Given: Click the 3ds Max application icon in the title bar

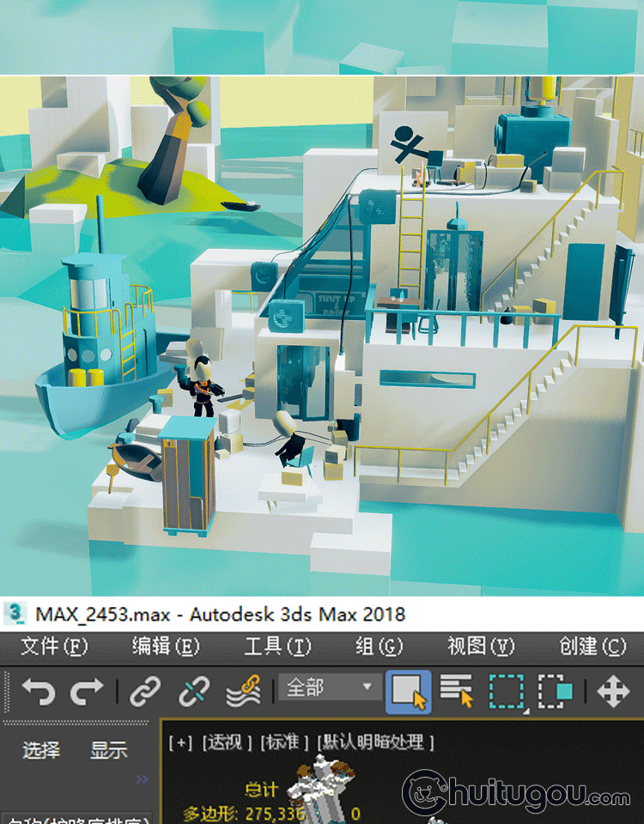Looking at the screenshot, I should pyautogui.click(x=15, y=613).
